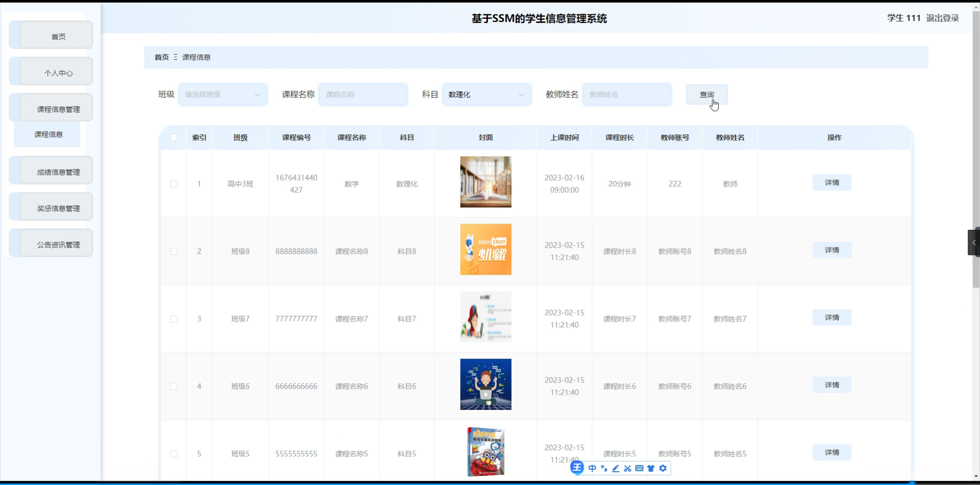Click the 基于SSM的学生信息管理系统 title

[x=539, y=18]
